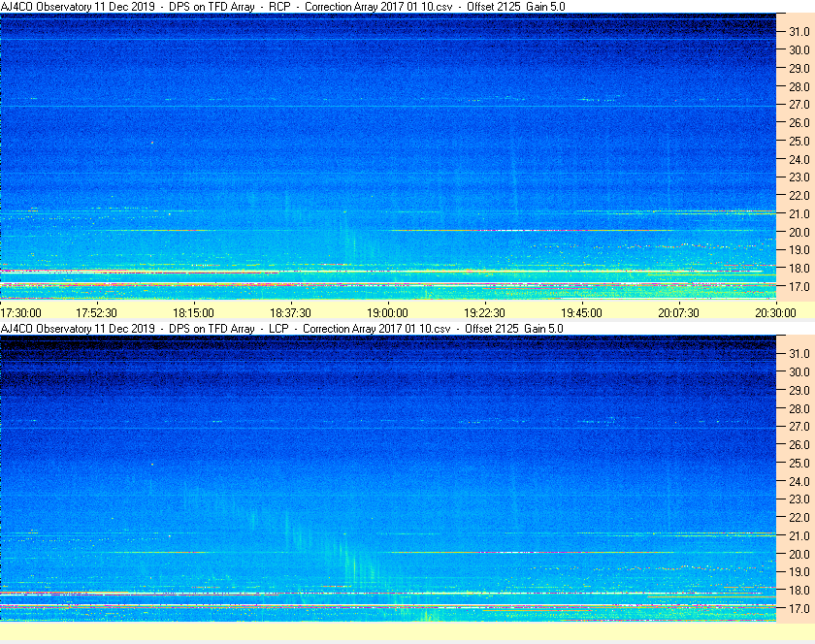Select the 18:15:00 time axis label
Viewport: 815px width, 644px height.
pyautogui.click(x=193, y=313)
